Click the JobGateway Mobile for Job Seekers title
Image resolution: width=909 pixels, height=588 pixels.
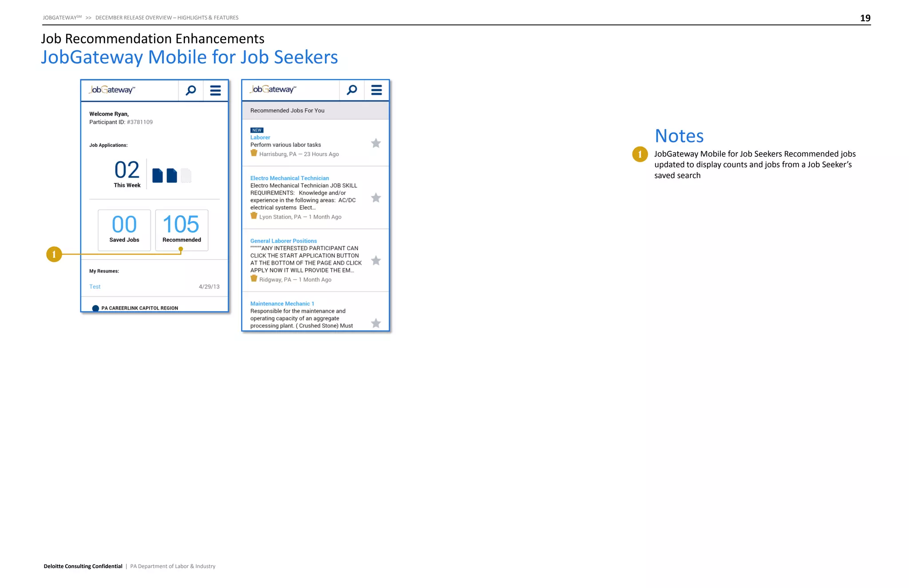coord(190,57)
